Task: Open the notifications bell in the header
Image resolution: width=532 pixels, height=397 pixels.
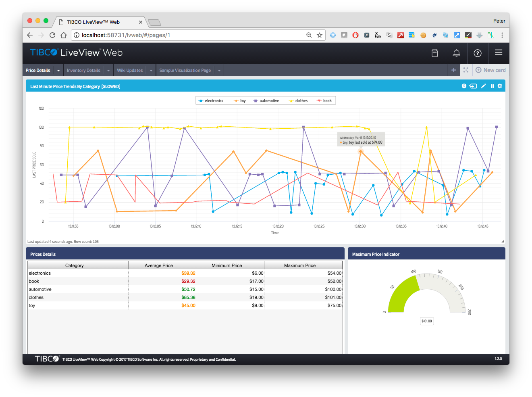Action: pos(456,53)
